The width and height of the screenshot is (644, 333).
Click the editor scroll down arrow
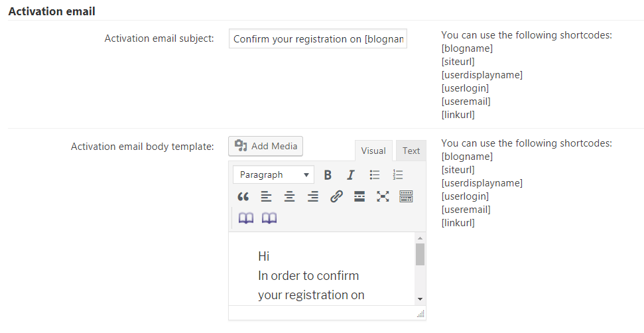[x=420, y=299]
